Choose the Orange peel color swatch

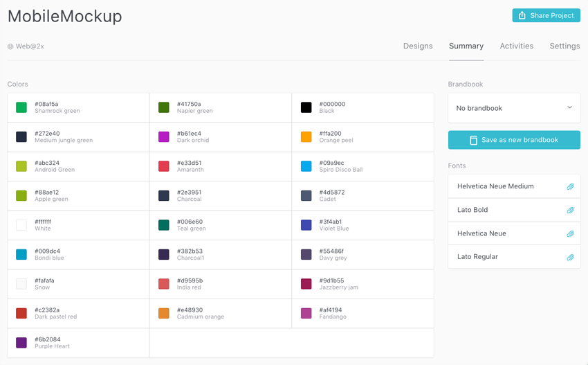click(x=306, y=137)
